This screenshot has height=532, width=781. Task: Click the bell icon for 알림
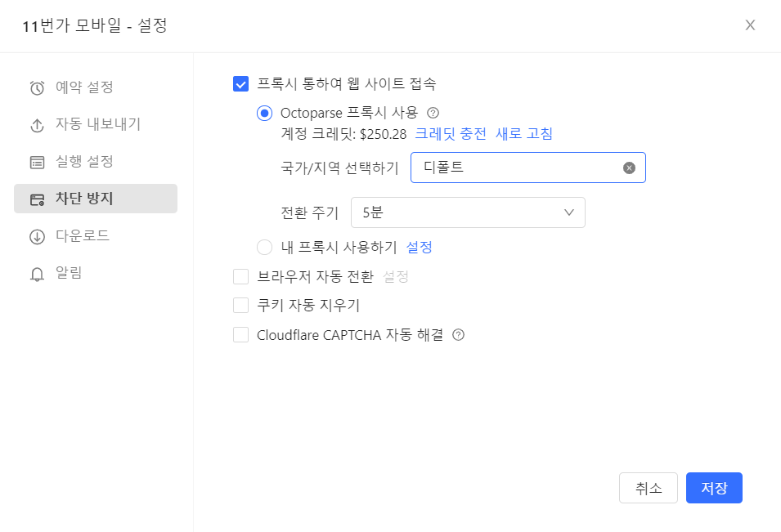pos(37,274)
